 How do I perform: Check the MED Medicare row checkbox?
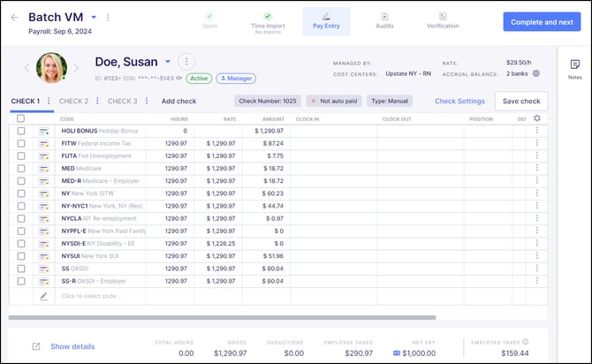[x=21, y=169]
